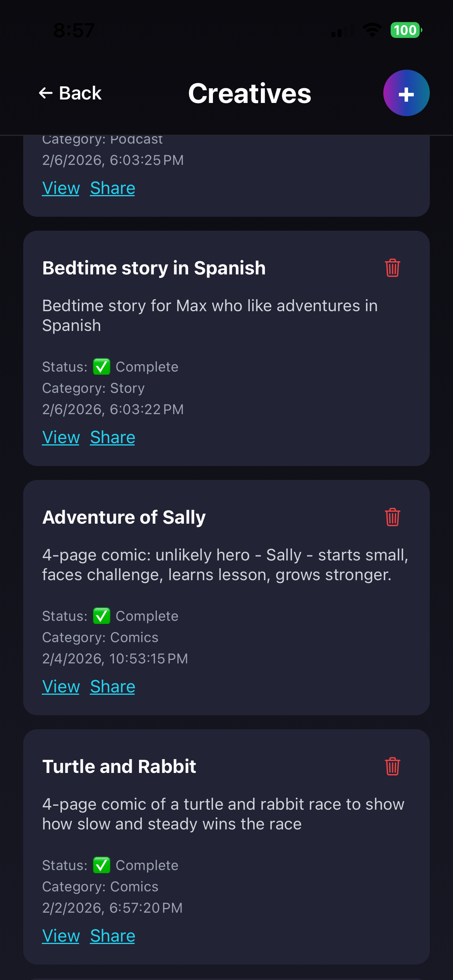View the Adventure of Sally comic
Screen dimensions: 453x980
point(61,687)
